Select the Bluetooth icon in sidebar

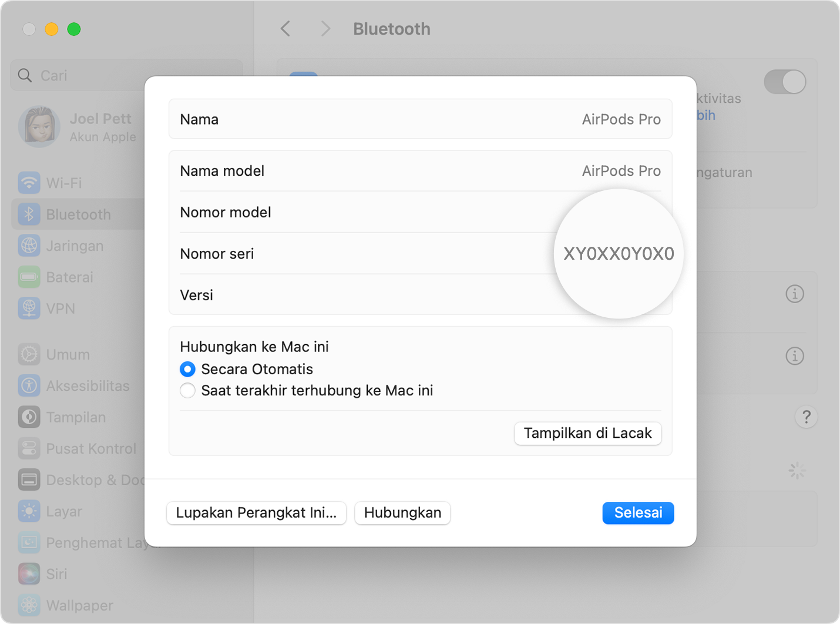[x=29, y=214]
